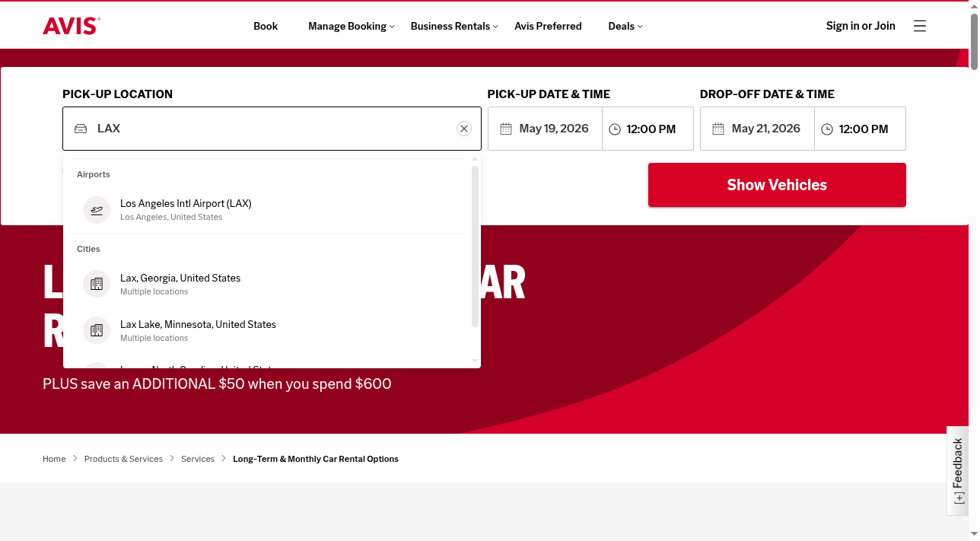
Task: Open the 12:00 PM pick-up time selector
Action: click(647, 129)
